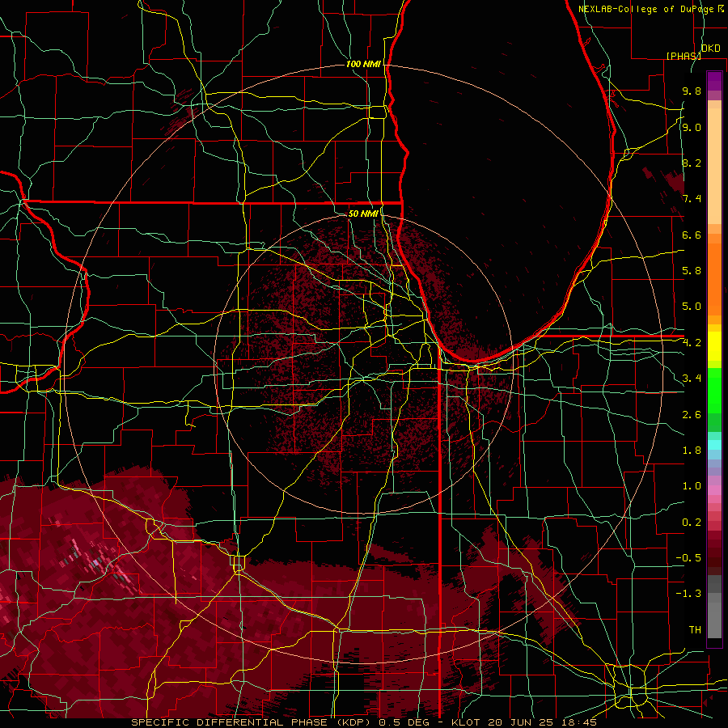728x728 pixels.
Task: Click the 5.8 scale value
Action: tap(692, 271)
